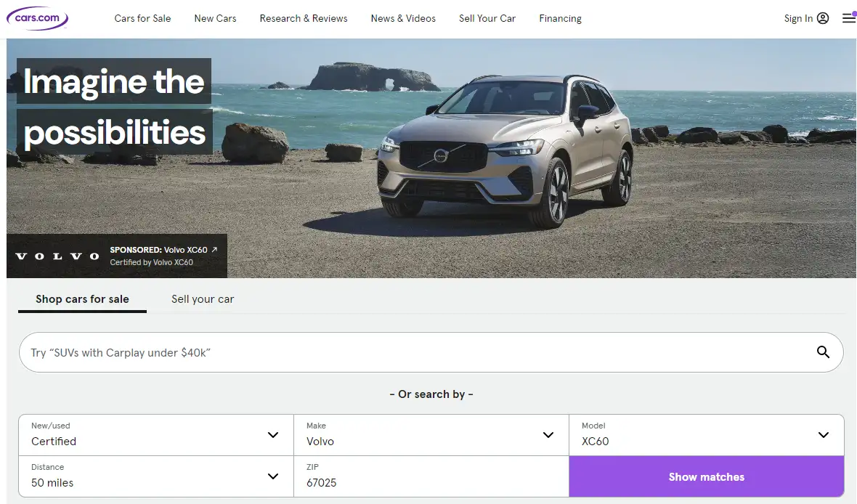Open the hamburger menu icon
The image size is (857, 504).
click(x=849, y=18)
